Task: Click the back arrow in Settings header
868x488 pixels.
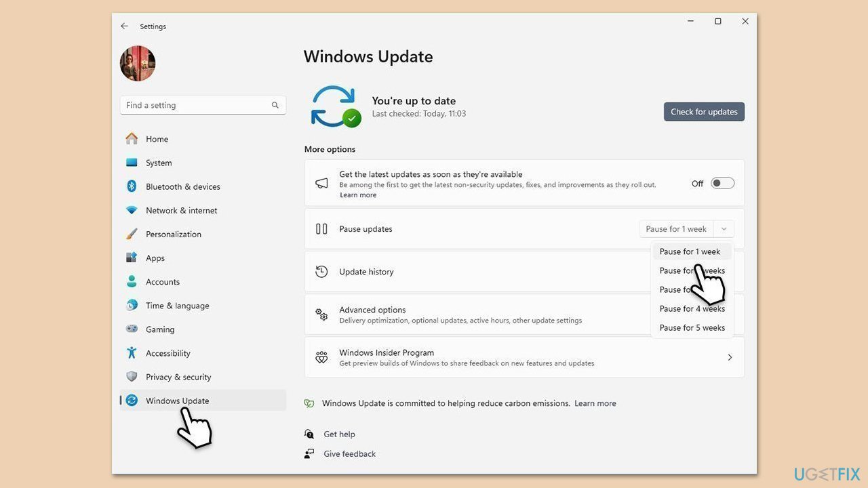Action: [124, 26]
